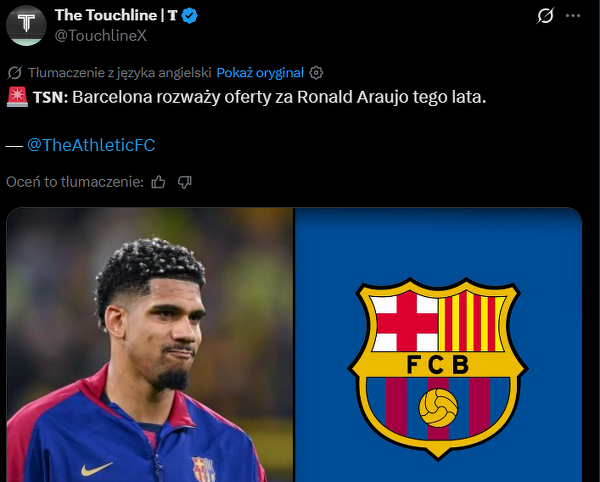This screenshot has height=482, width=600.
Task: Rate the translation with thumbs up
Action: pyautogui.click(x=158, y=182)
